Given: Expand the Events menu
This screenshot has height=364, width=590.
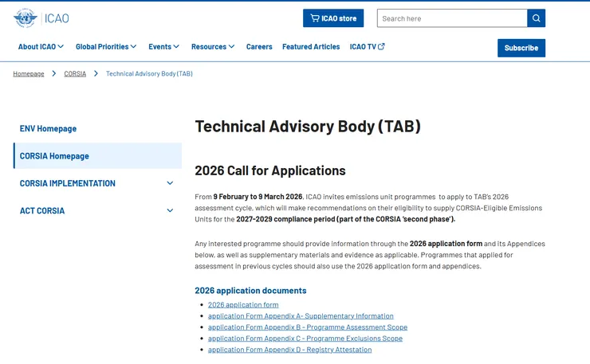Looking at the screenshot, I should (163, 47).
